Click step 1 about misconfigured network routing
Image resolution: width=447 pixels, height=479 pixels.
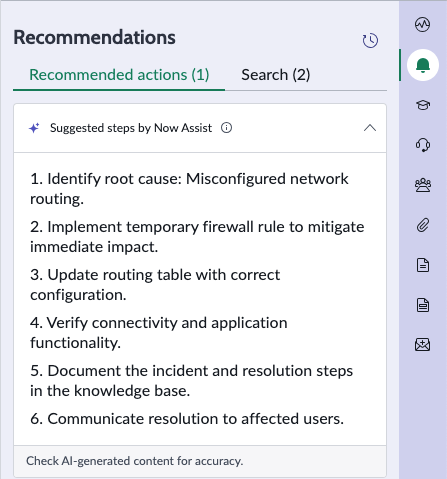pos(189,189)
